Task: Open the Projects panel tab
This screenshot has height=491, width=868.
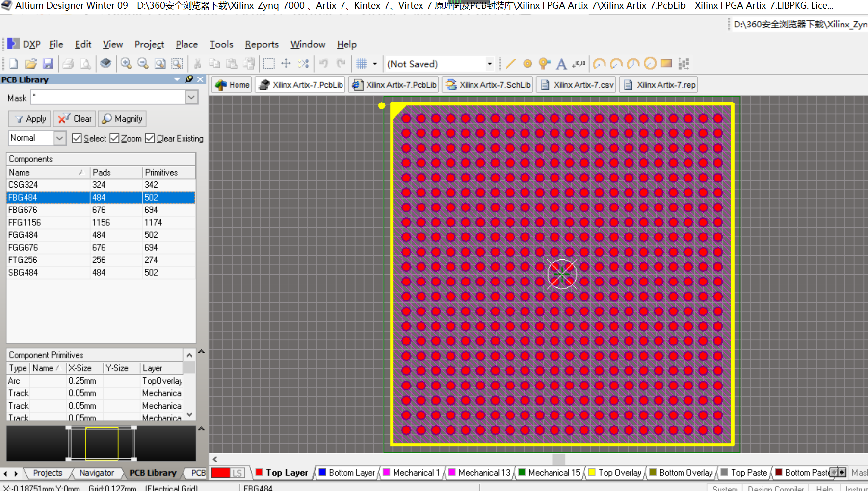Action: coord(48,473)
